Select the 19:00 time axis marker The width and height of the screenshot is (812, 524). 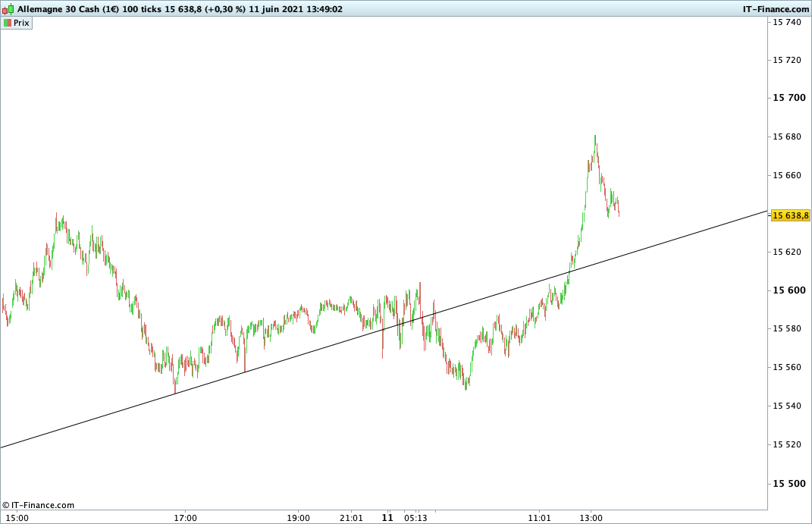299,518
